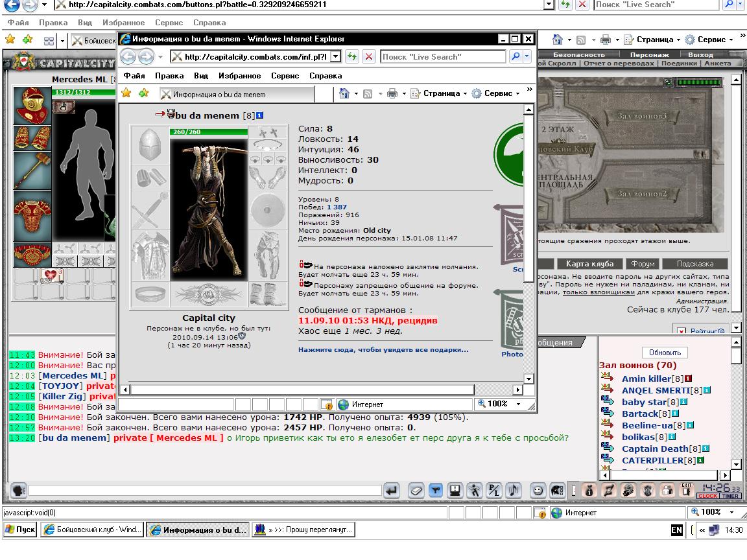Click the green map load progress bar
Viewport: 747px width, 560px height.
700,82
